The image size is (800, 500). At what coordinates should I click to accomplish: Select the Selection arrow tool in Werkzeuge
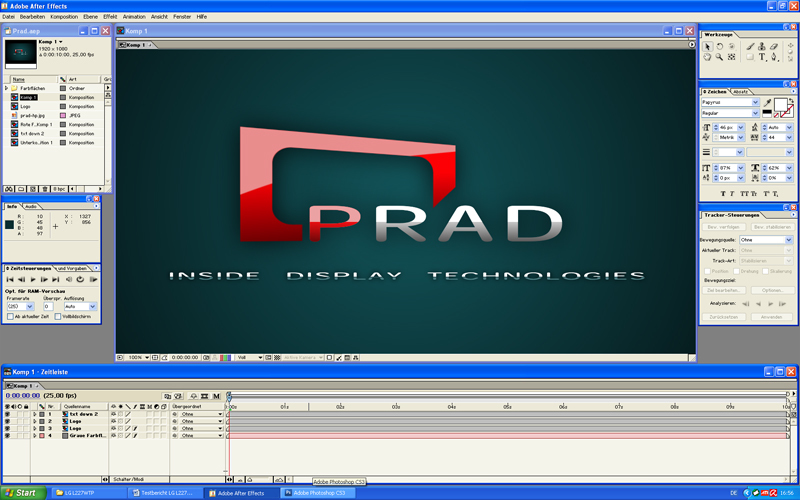707,46
